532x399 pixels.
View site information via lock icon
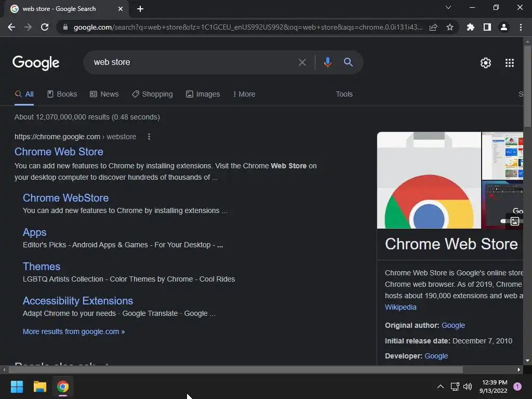click(65, 27)
